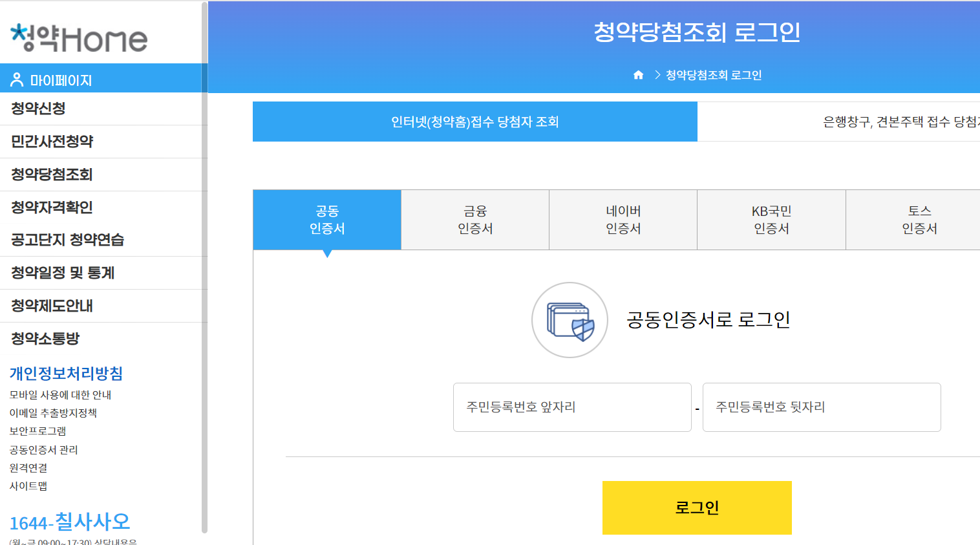
Task: Switch to the 금융인증서 tab
Action: (x=474, y=219)
